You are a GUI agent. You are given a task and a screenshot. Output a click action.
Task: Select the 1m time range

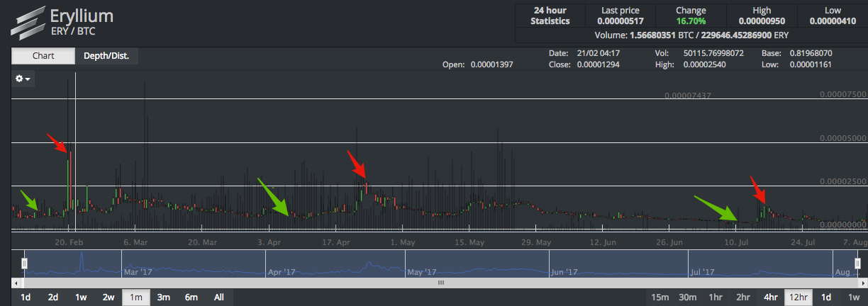(x=135, y=297)
